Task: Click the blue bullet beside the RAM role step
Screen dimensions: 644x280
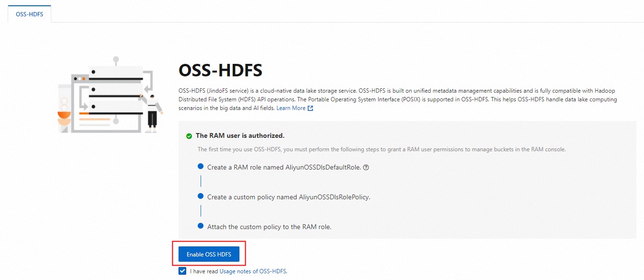Action: (x=201, y=167)
